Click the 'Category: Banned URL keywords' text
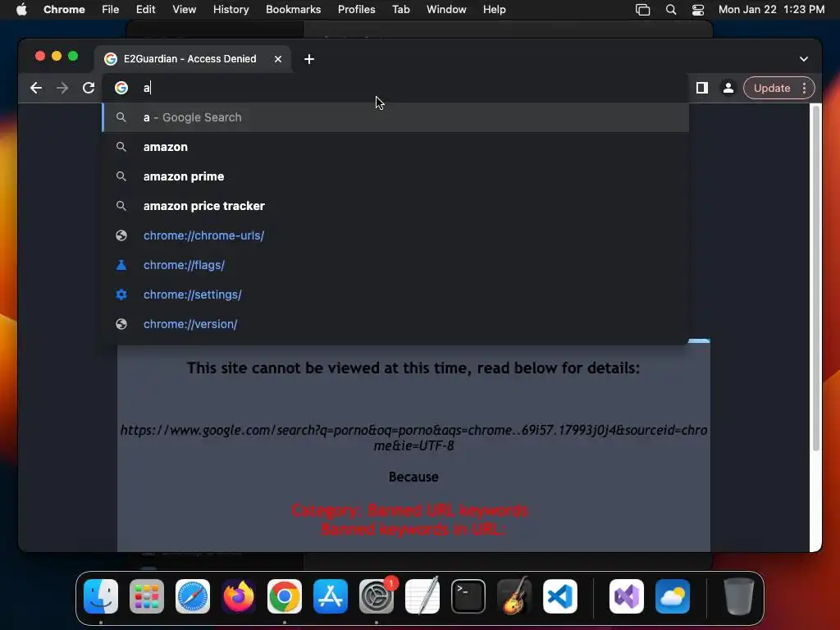The image size is (840, 630). (x=410, y=510)
